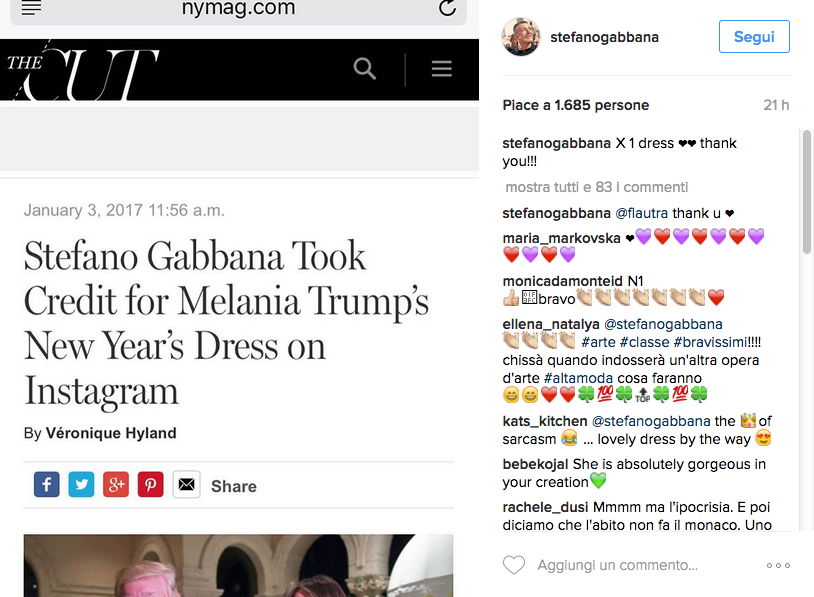
Task: Pin the article to Pinterest
Action: [151, 484]
